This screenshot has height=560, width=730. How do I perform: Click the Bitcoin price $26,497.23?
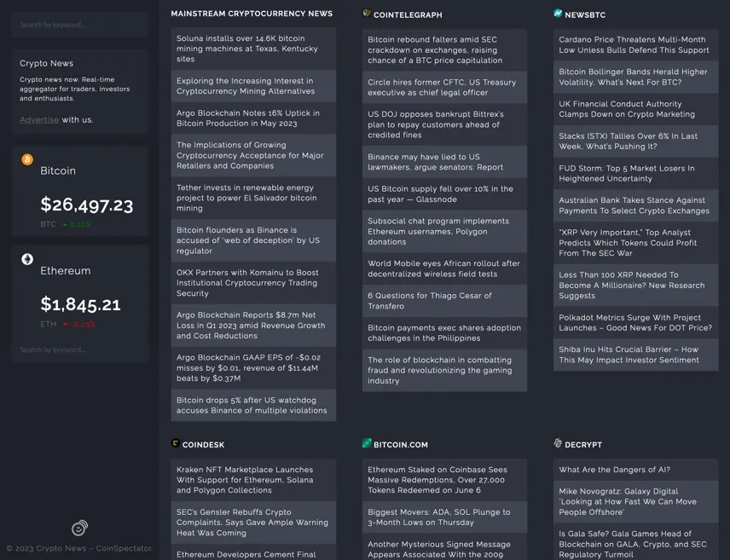click(87, 205)
